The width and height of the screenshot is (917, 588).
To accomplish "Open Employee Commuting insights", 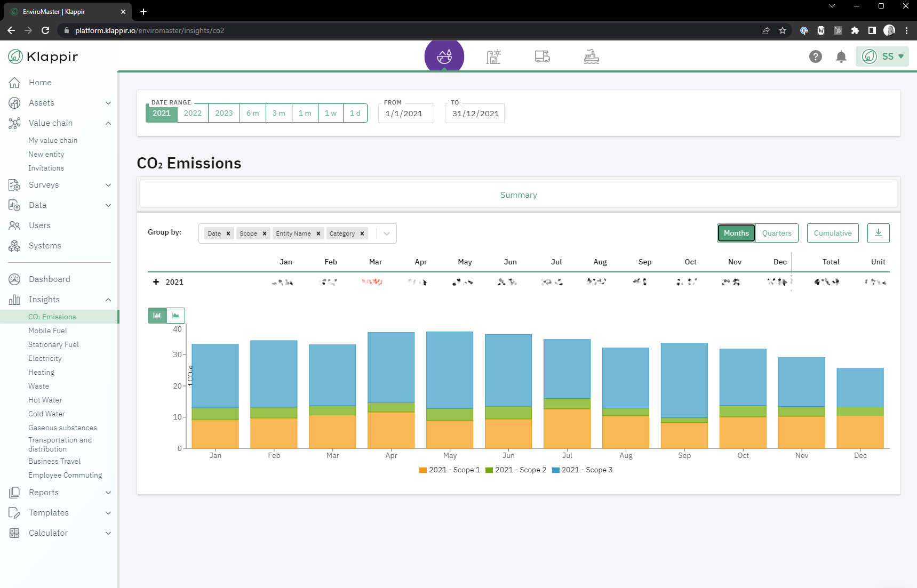I will (x=65, y=475).
